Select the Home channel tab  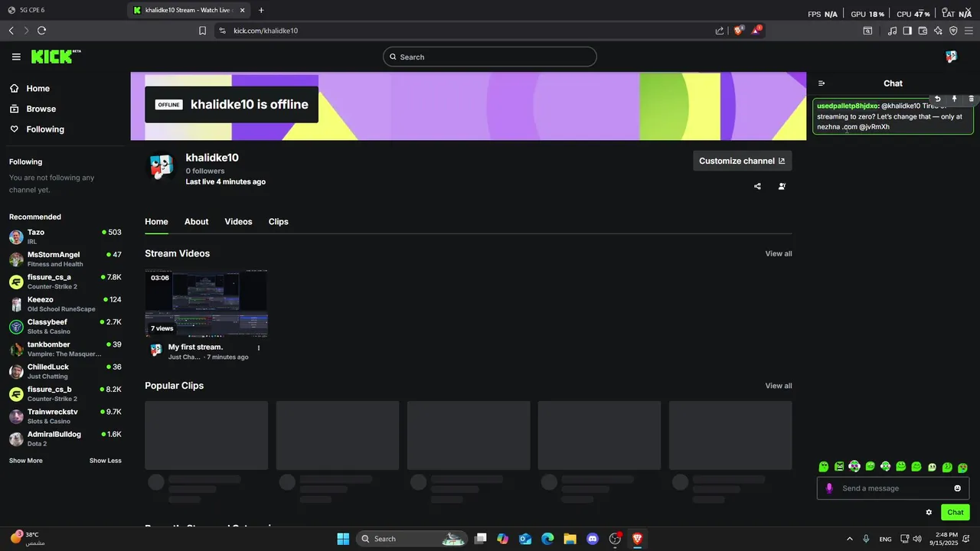(156, 222)
